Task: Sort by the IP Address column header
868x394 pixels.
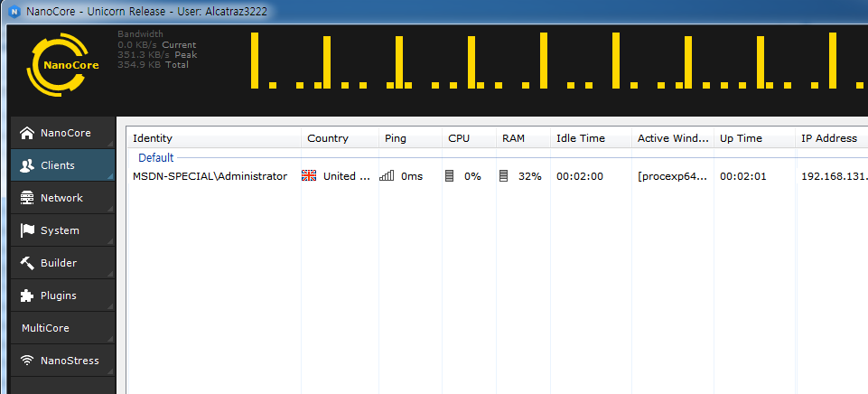Action: [832, 138]
